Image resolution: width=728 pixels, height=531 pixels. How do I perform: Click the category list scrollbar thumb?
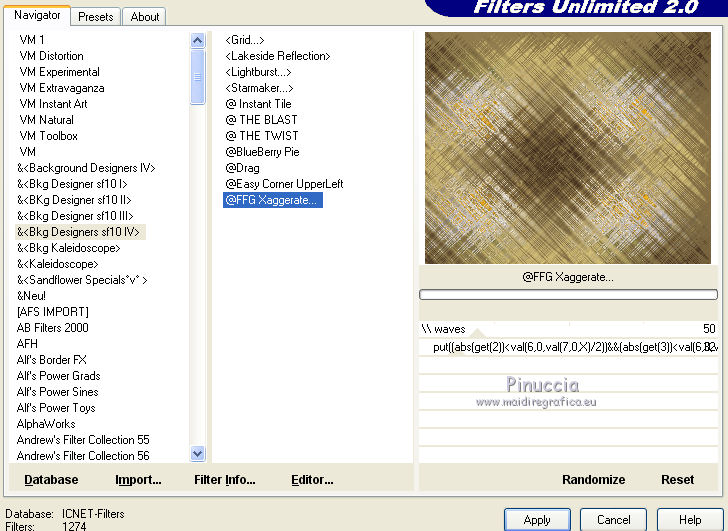(197, 77)
